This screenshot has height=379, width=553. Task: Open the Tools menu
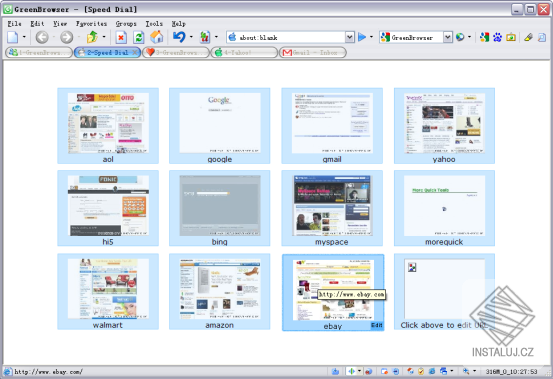[154, 24]
